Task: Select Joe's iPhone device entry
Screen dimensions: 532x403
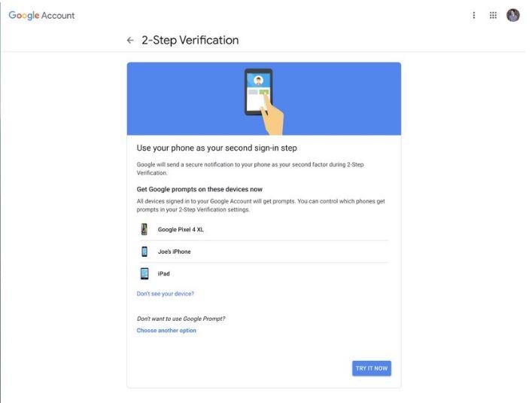Action: pyautogui.click(x=264, y=252)
